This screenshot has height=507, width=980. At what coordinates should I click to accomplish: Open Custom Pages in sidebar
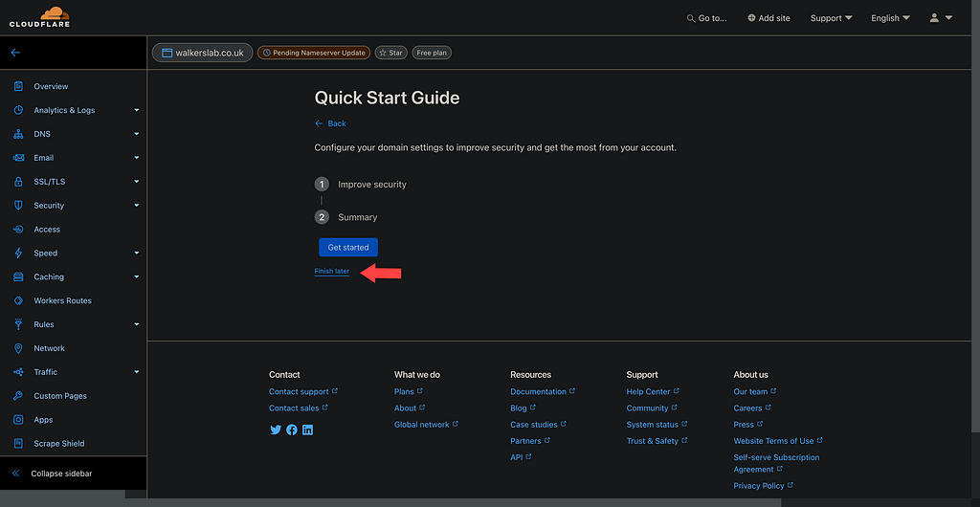point(60,396)
